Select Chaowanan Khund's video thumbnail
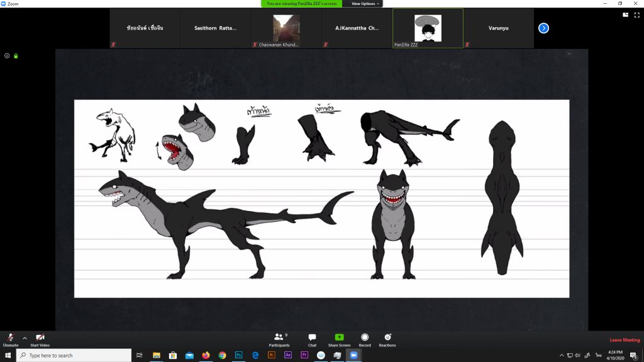Image resolution: width=644 pixels, height=362 pixels. coord(286,28)
